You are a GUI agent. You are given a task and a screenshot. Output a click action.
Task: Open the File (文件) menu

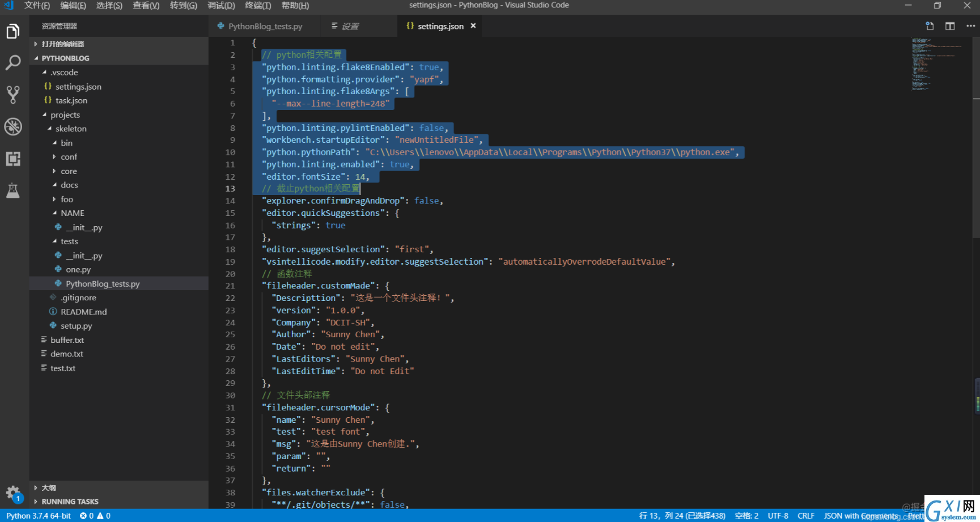coord(37,6)
